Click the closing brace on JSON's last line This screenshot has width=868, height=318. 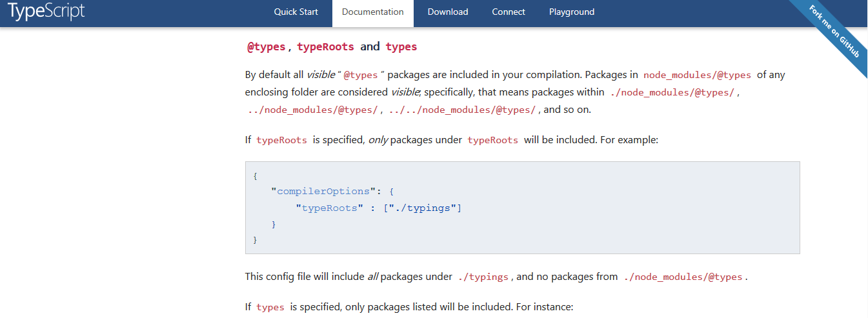coord(256,240)
